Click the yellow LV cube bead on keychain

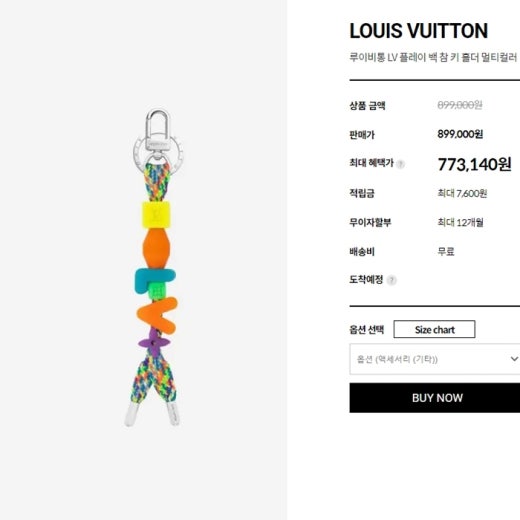click(x=156, y=214)
